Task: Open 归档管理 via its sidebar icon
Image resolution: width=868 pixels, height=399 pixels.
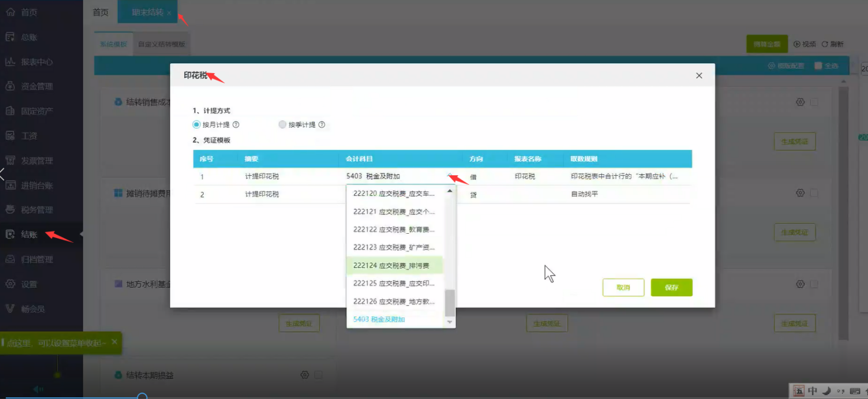Action: (10, 259)
